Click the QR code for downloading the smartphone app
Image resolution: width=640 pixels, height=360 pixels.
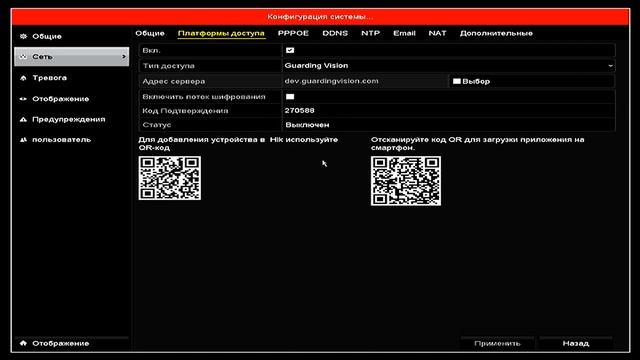(406, 181)
